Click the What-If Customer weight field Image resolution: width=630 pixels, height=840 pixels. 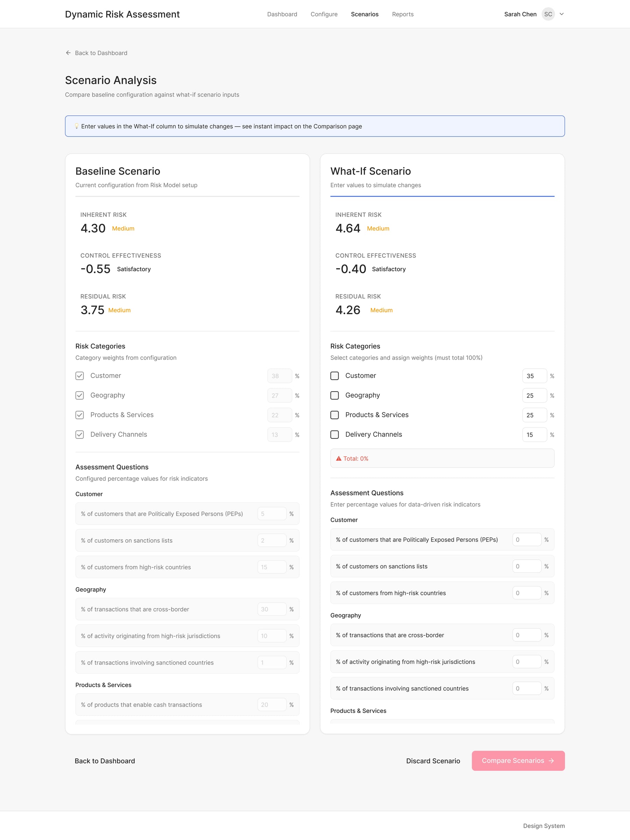point(534,376)
